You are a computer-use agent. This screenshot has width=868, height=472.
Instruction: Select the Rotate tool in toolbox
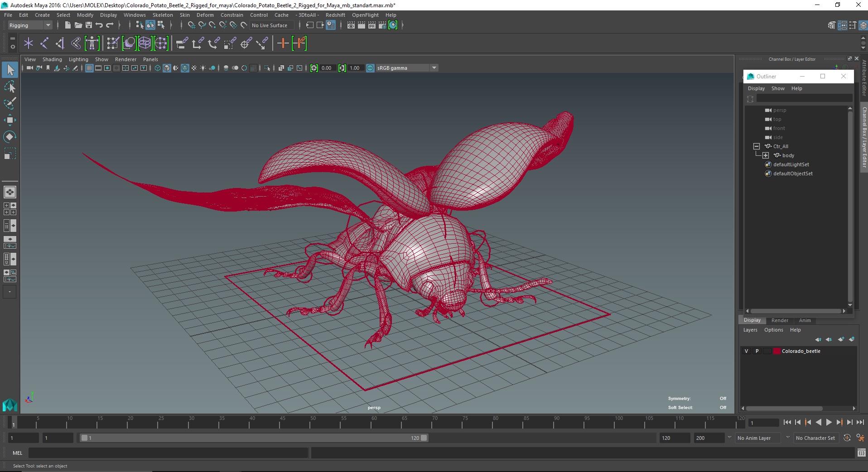[x=10, y=137]
